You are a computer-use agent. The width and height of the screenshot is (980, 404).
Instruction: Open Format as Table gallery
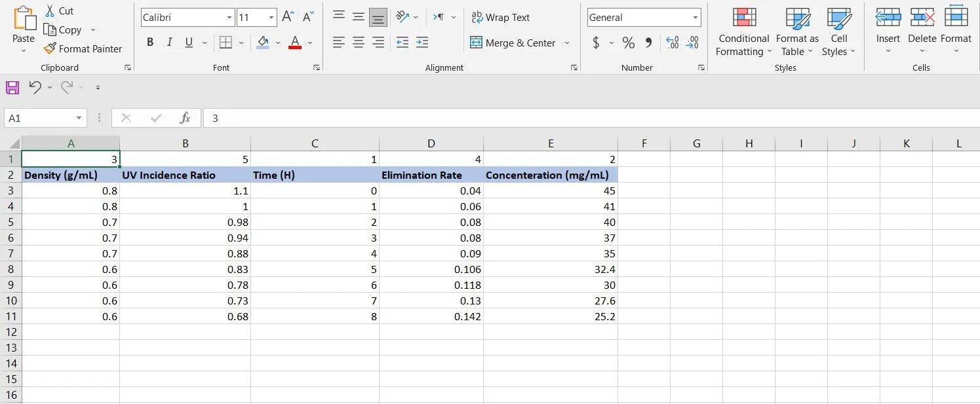[798, 32]
